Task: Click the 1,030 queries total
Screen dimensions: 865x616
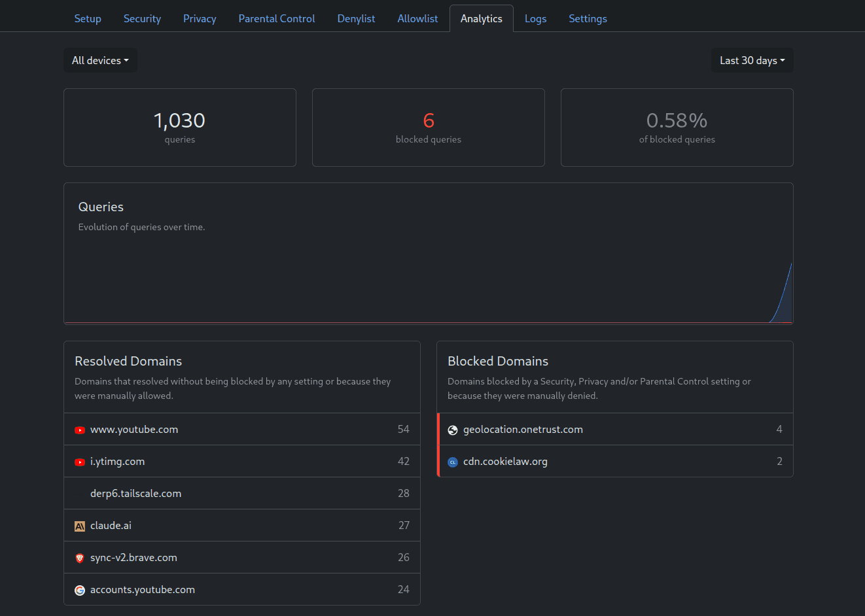Action: (179, 120)
